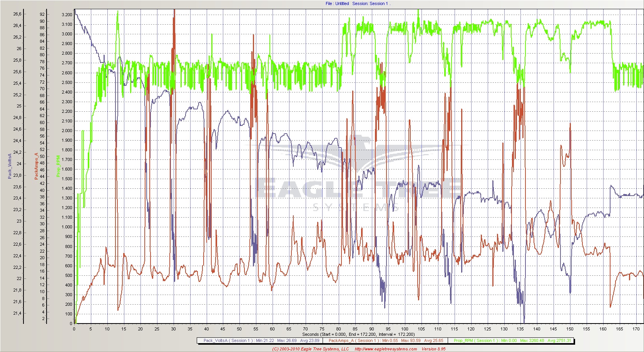Click the eagletreesystems.com website link

(385, 349)
